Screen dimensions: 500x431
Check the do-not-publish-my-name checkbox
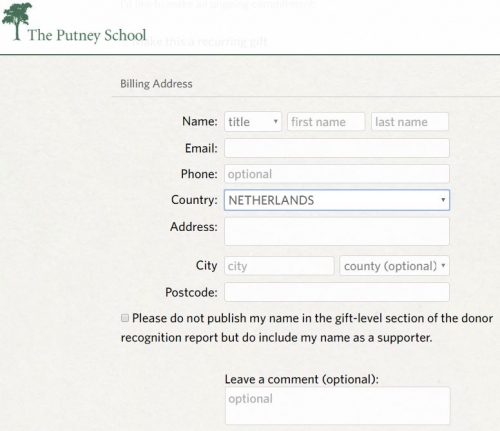click(125, 318)
